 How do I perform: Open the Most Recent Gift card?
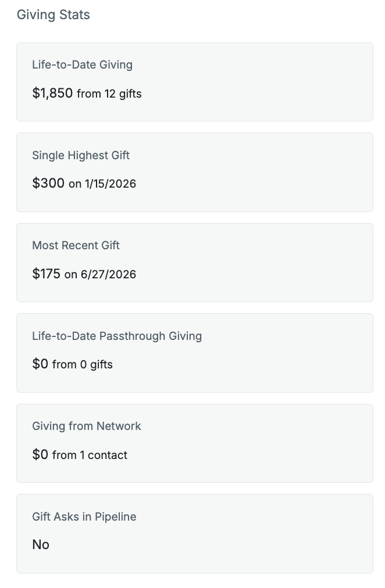195,263
